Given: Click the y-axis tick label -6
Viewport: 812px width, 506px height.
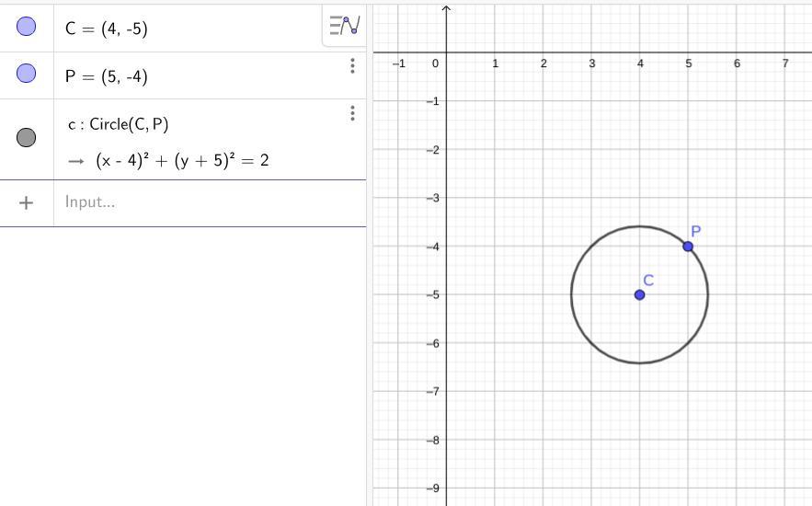Looking at the screenshot, I should coord(432,343).
